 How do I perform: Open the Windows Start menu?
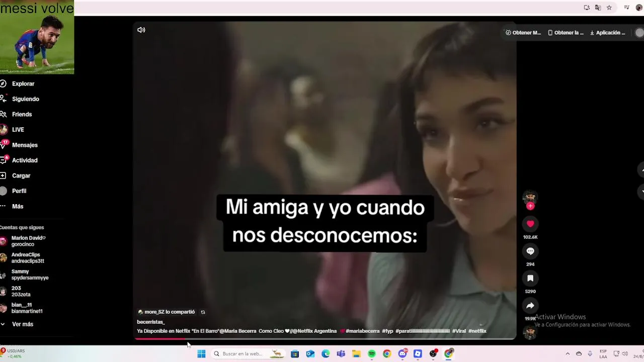tap(201, 354)
